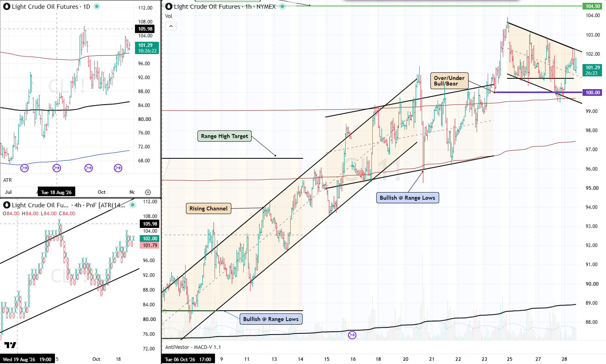Click the green 102.00 price label in the PnF chart
606x364 pixels.
(x=150, y=239)
